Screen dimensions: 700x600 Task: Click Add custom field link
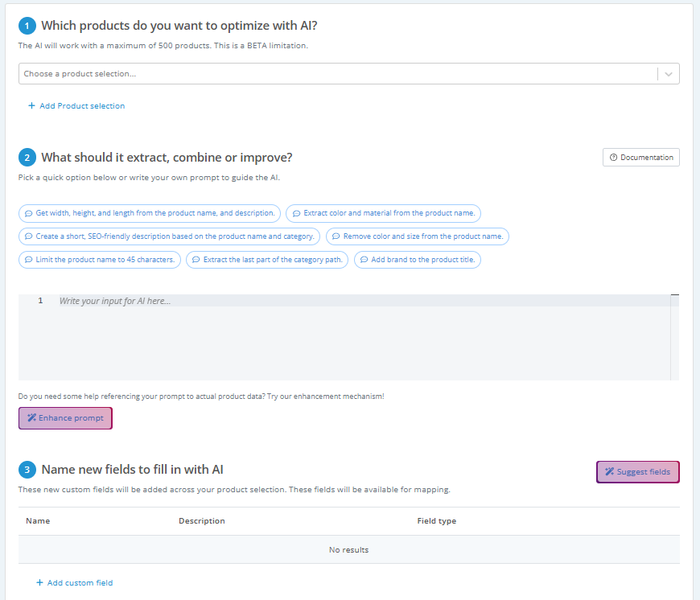pos(75,582)
